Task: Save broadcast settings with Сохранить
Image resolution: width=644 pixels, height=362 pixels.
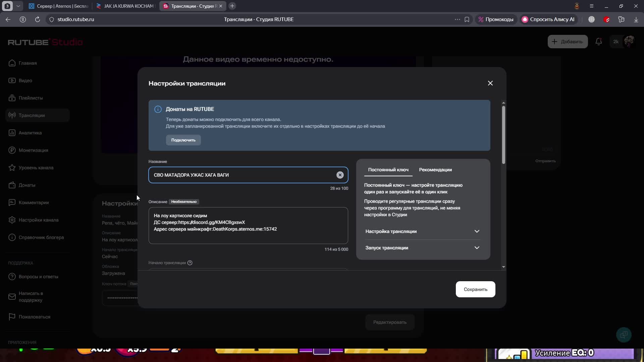Action: coord(475,289)
